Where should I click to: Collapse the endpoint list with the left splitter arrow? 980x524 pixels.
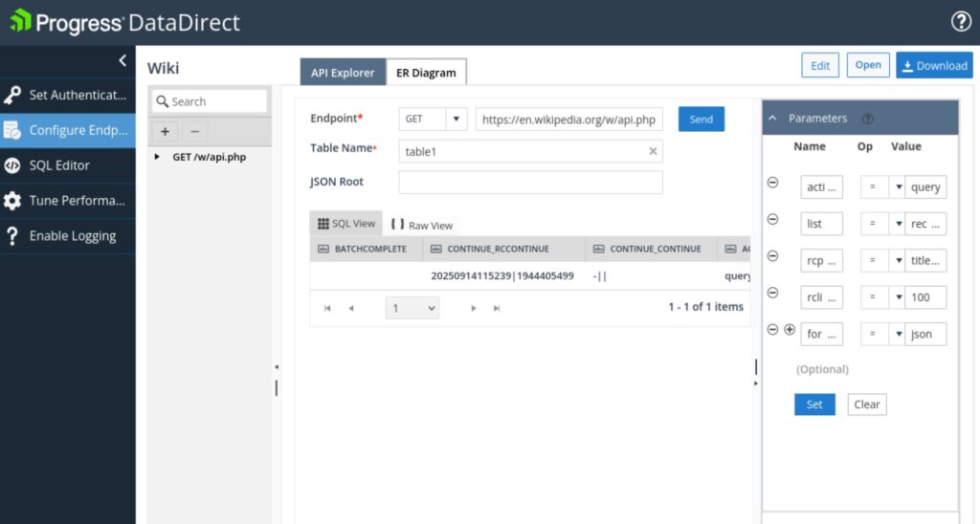pos(277,367)
